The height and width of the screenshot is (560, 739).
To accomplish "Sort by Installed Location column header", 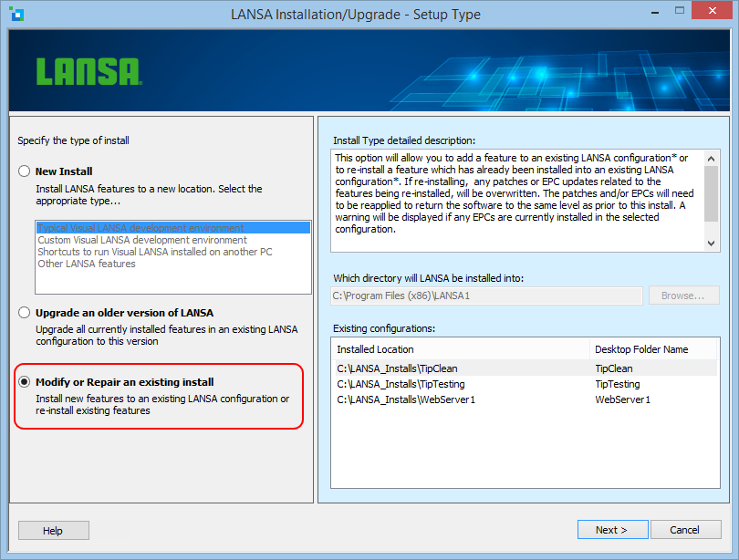I will (461, 349).
